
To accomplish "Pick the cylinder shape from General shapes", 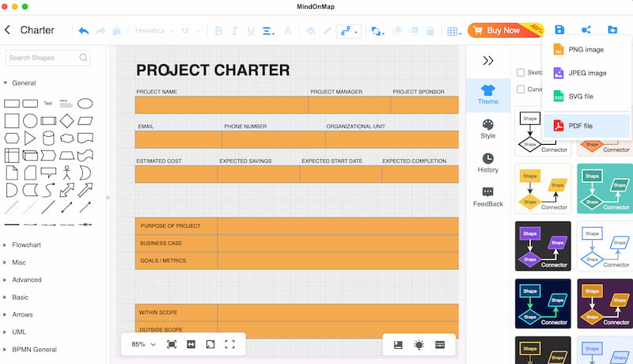I will point(48,138).
